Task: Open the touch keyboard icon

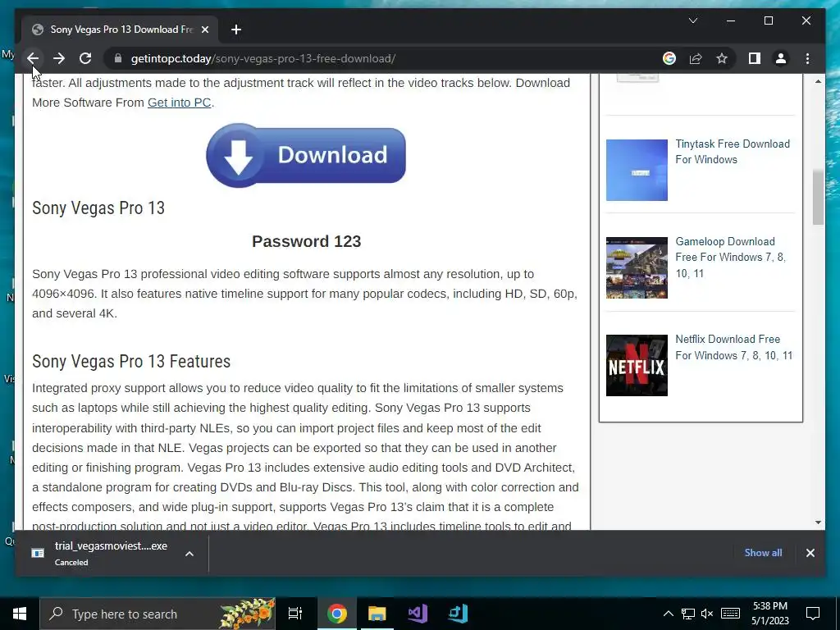Action: (730, 614)
